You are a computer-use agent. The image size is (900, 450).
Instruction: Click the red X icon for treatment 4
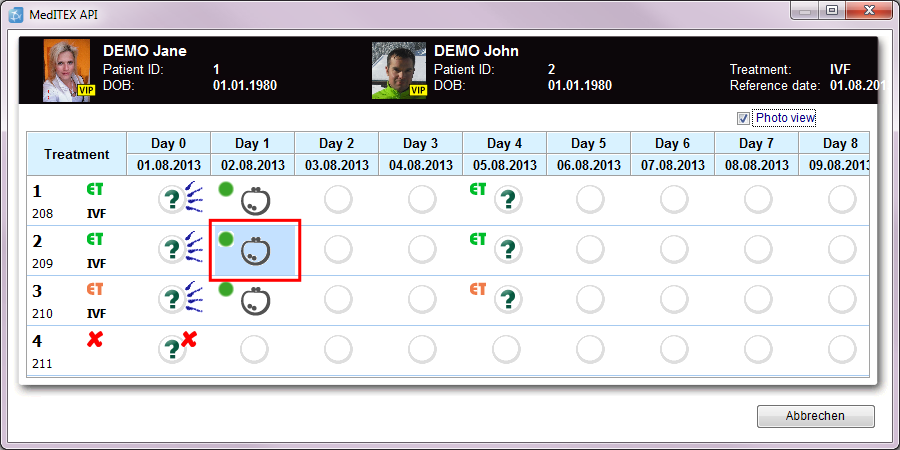(x=95, y=340)
